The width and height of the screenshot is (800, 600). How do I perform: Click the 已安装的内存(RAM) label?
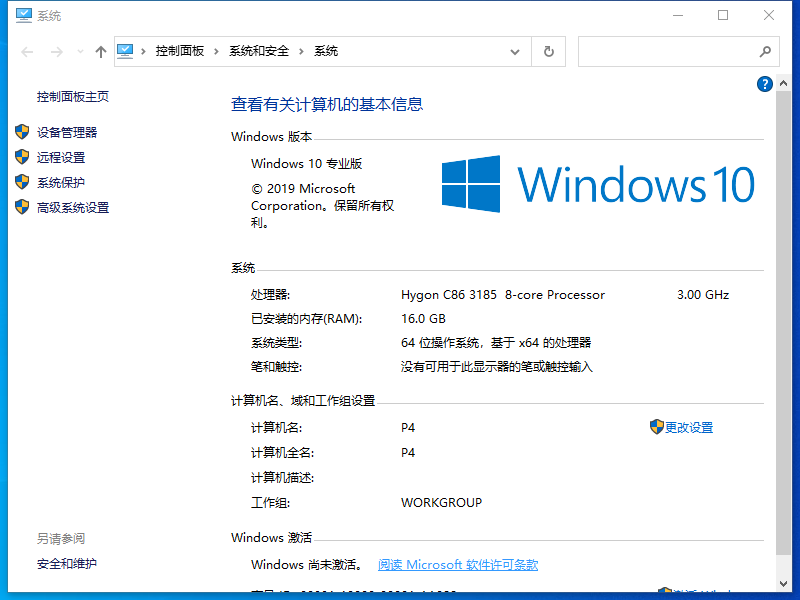[x=307, y=319]
